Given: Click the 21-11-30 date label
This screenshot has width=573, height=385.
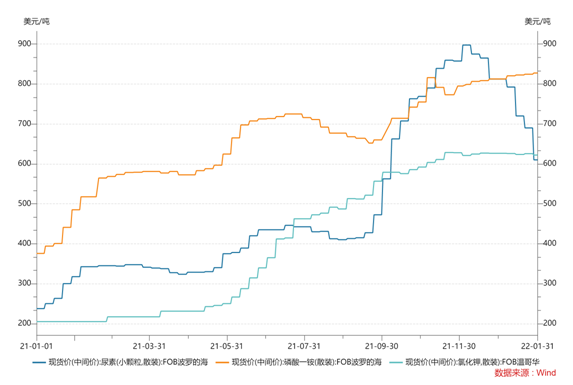Looking at the screenshot, I should [459, 346].
